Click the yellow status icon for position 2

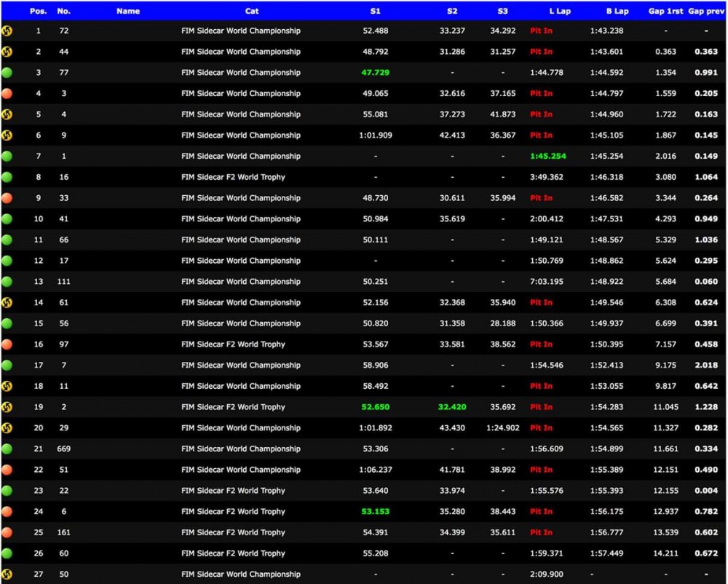coord(7,52)
